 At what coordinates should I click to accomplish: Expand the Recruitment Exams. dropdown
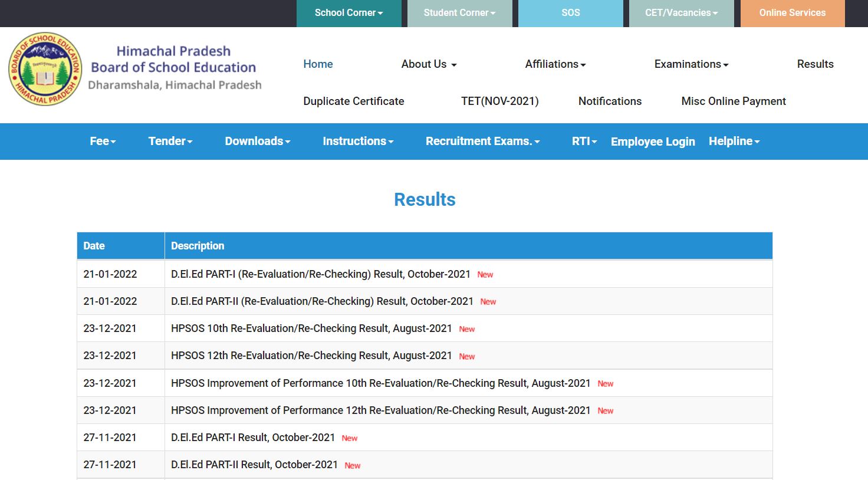coord(483,142)
